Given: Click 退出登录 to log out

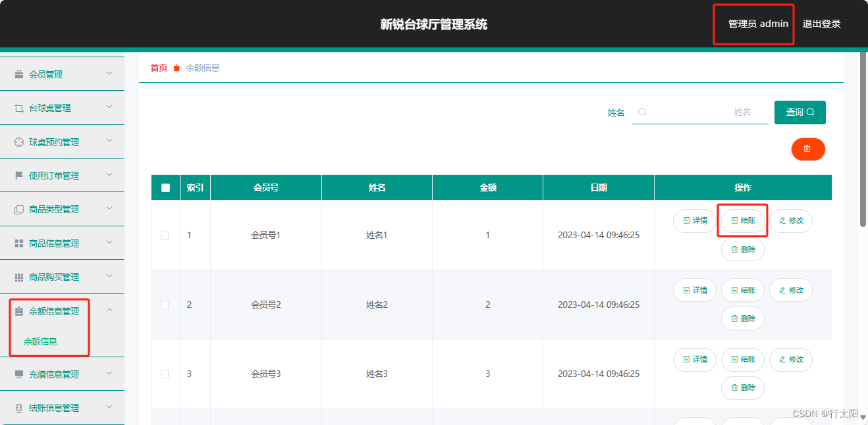Looking at the screenshot, I should pos(822,24).
